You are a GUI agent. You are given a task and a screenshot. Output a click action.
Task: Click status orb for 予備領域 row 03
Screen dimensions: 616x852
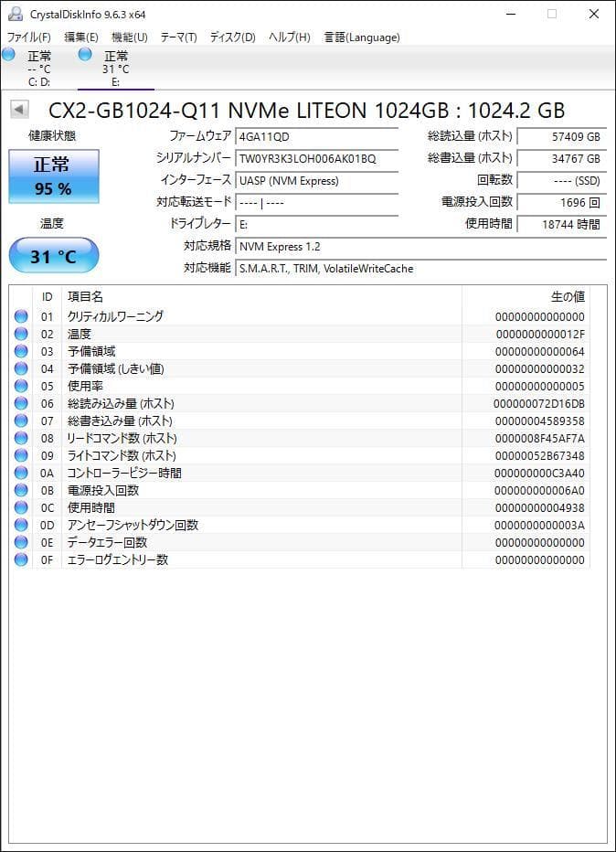coord(21,350)
